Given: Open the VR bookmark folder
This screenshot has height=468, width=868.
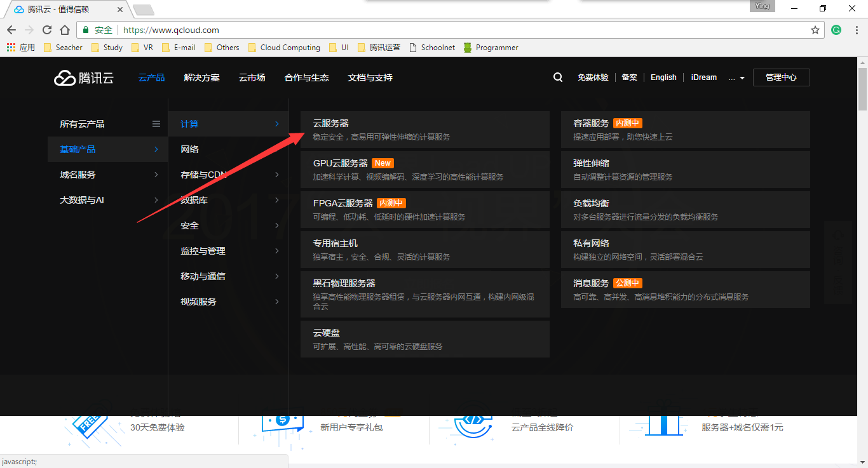Looking at the screenshot, I should pyautogui.click(x=142, y=48).
